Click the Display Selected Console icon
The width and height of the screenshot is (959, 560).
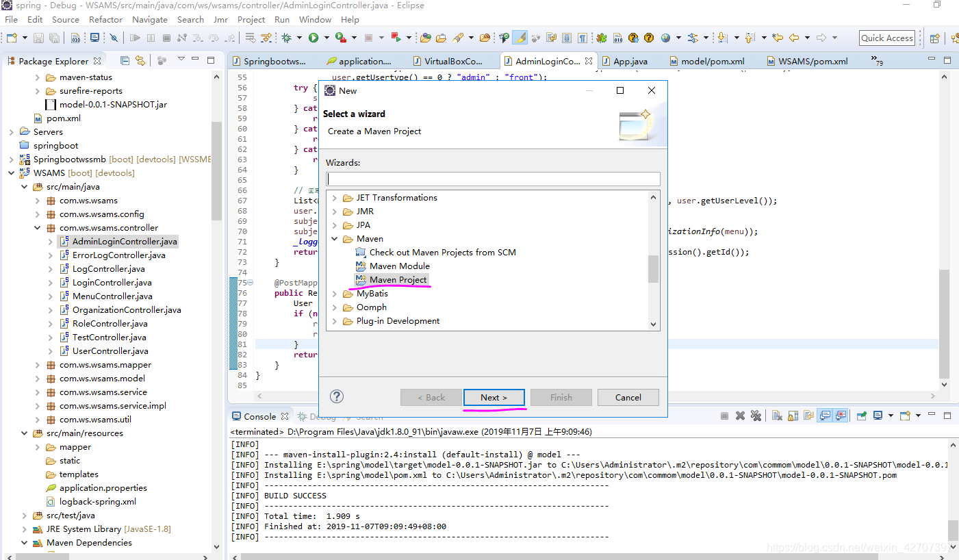point(878,416)
